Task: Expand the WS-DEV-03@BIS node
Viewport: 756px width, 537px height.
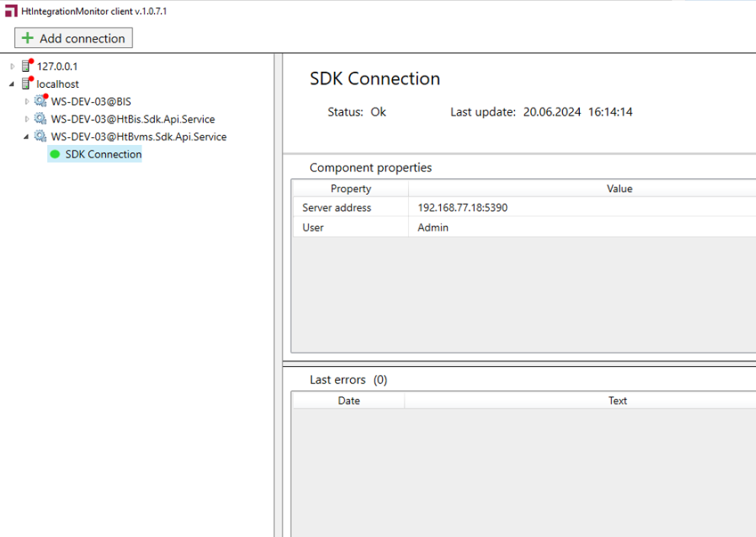Action: (x=27, y=101)
